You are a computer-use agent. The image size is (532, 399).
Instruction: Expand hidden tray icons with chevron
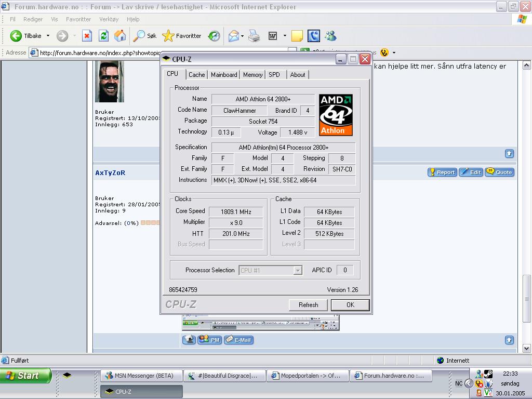[x=469, y=383]
